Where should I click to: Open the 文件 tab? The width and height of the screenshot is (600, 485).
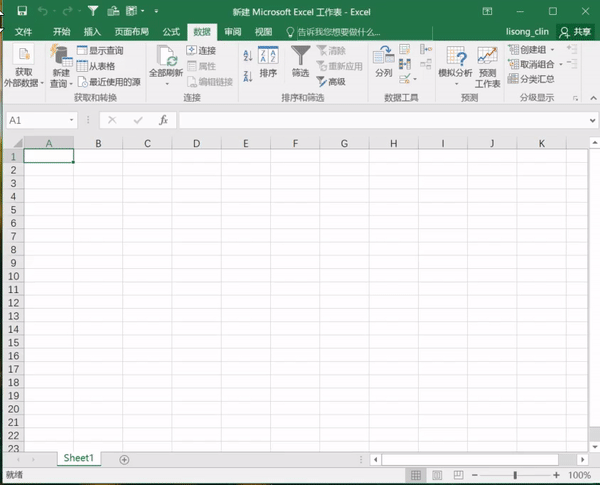tap(23, 32)
